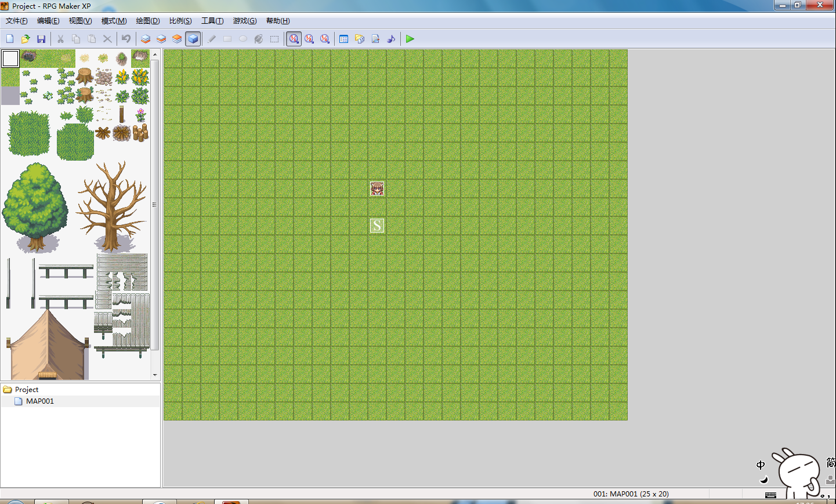The height and width of the screenshot is (504, 836).
Task: Set map zoom to 1/2 scale
Action: 309,39
